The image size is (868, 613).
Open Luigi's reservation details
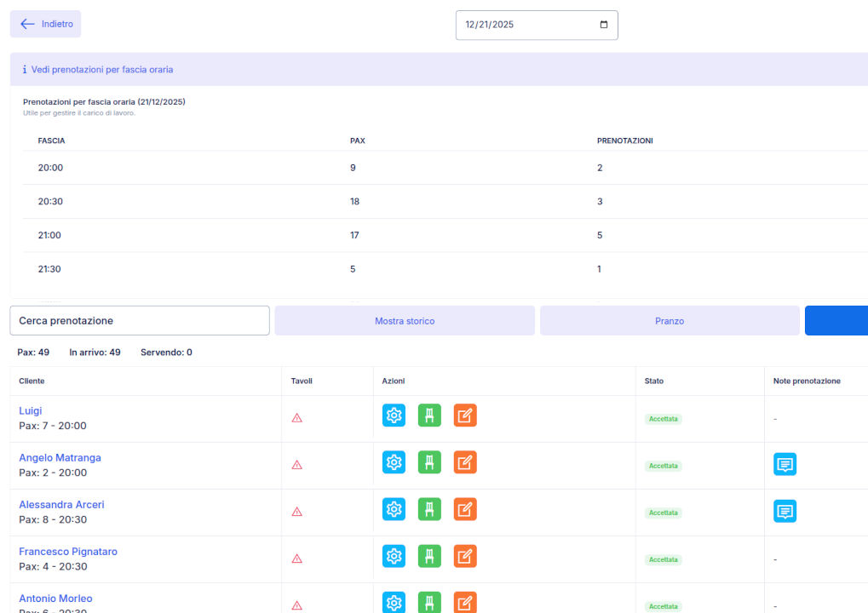pos(30,410)
